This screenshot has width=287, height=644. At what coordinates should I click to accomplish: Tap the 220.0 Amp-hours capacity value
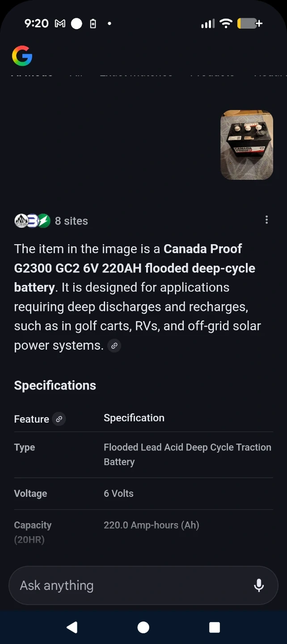click(x=151, y=525)
